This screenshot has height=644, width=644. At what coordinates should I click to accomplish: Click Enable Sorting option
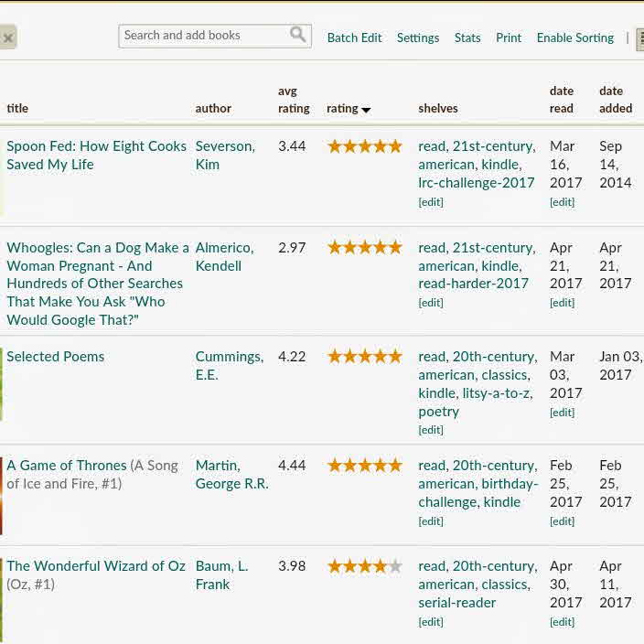(574, 38)
